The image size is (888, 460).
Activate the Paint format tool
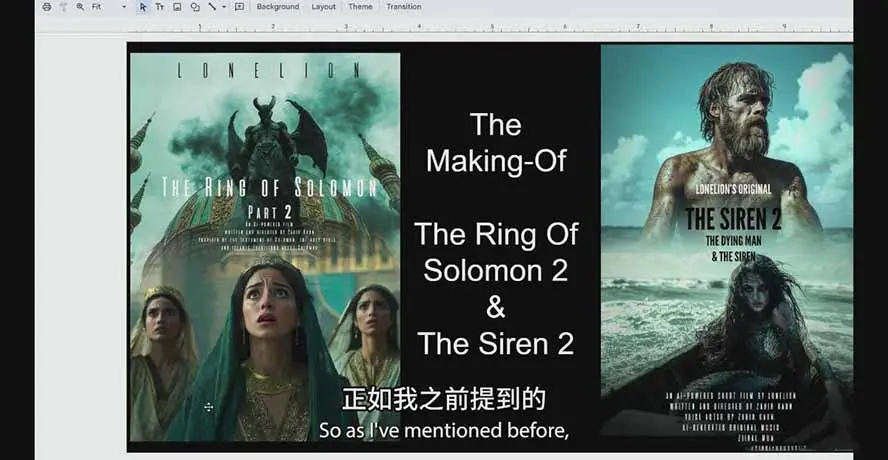[62, 7]
